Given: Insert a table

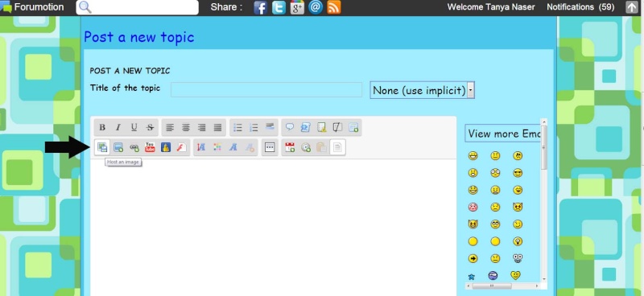Looking at the screenshot, I should (353, 128).
